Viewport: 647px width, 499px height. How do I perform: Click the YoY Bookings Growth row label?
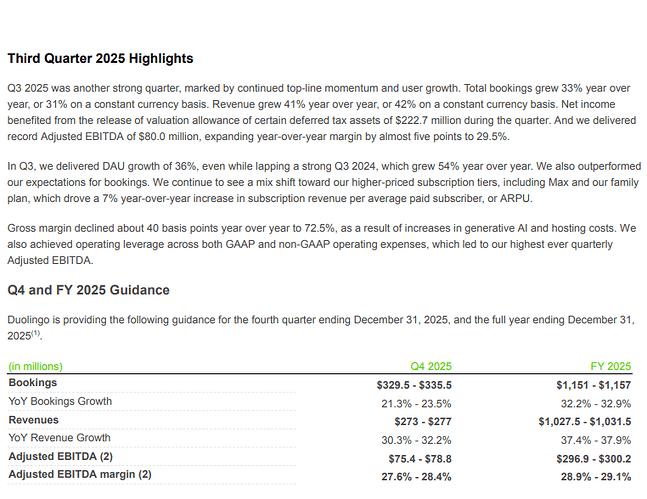click(x=60, y=401)
